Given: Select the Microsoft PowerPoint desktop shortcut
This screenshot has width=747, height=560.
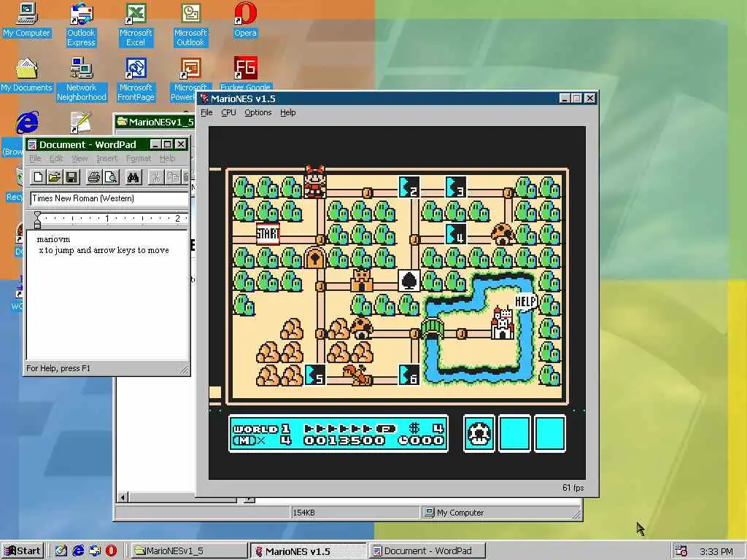Looking at the screenshot, I should tap(190, 74).
